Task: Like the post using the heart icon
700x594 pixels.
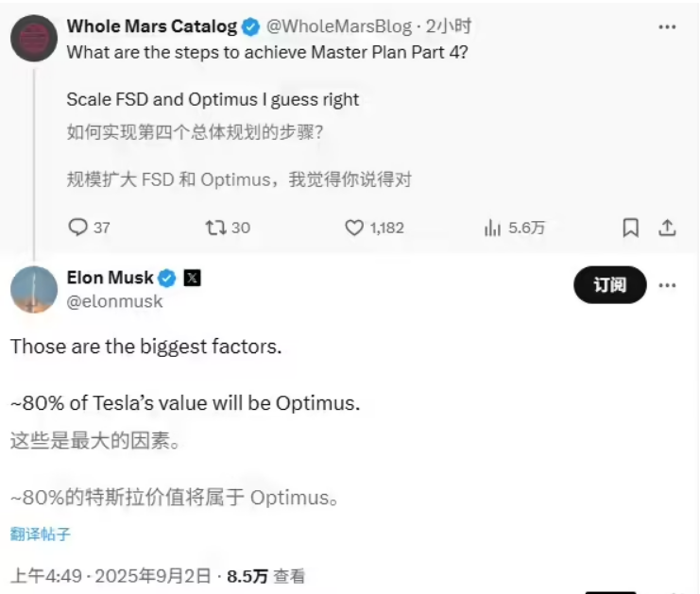Action: coord(354,228)
